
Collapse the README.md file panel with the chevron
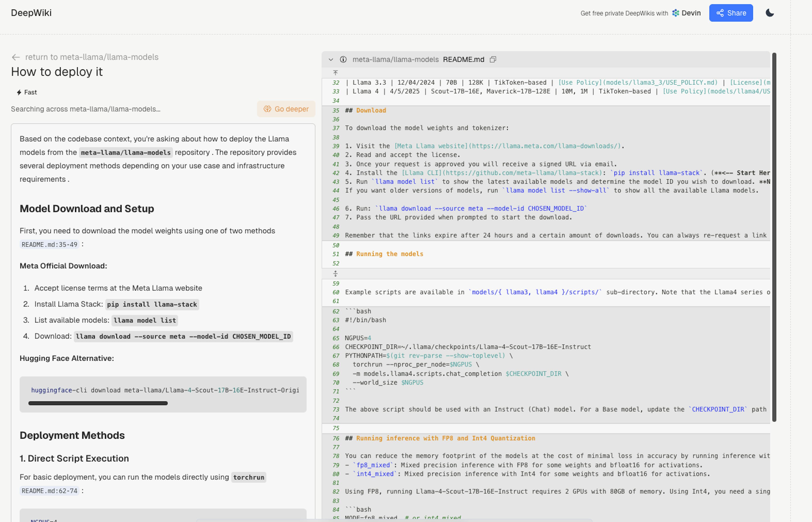331,60
